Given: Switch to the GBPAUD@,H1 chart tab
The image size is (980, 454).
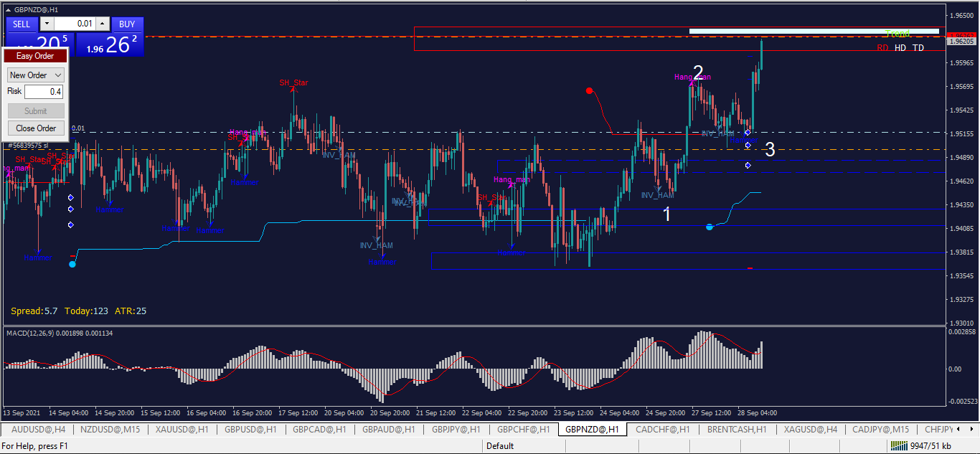Looking at the screenshot, I should pyautogui.click(x=388, y=429).
